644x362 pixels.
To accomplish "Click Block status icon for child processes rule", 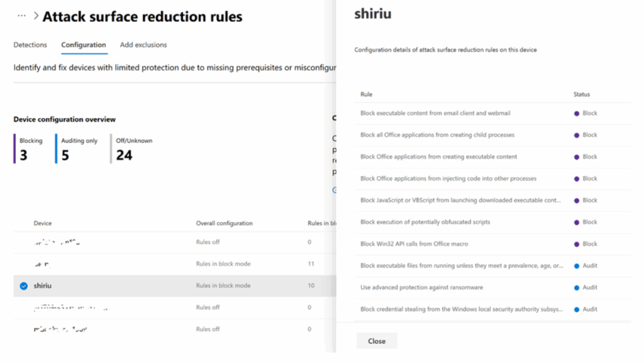I will (x=576, y=135).
